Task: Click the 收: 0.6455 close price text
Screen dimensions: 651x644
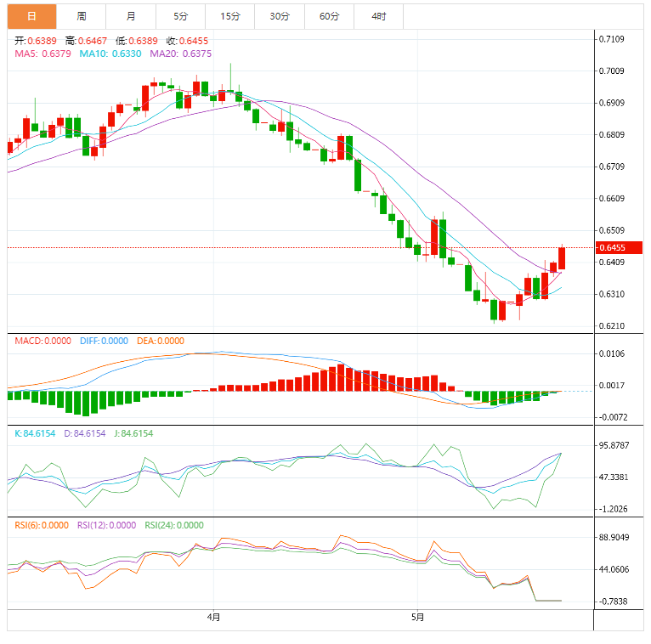Action: [187, 41]
